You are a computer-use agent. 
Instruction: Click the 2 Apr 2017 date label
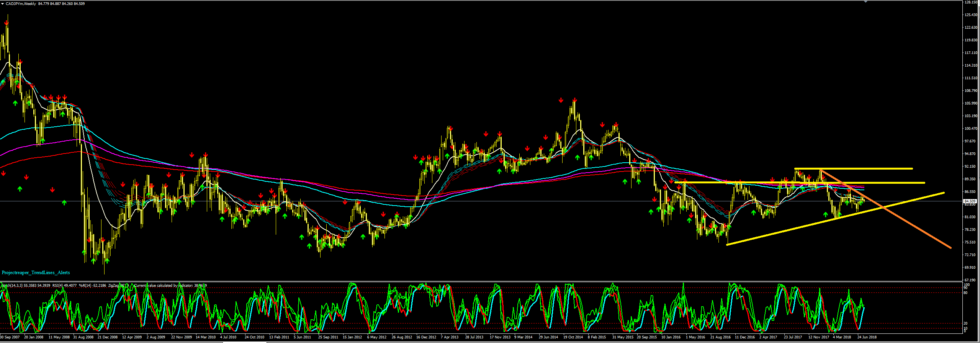[x=768, y=337]
